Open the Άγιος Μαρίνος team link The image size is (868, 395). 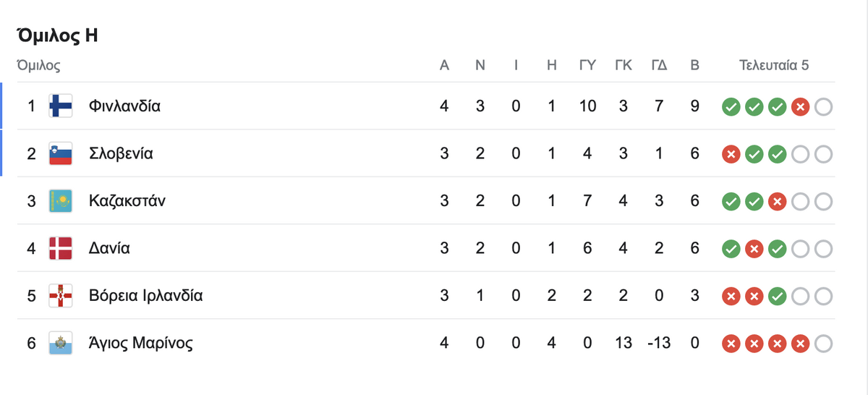tap(140, 343)
